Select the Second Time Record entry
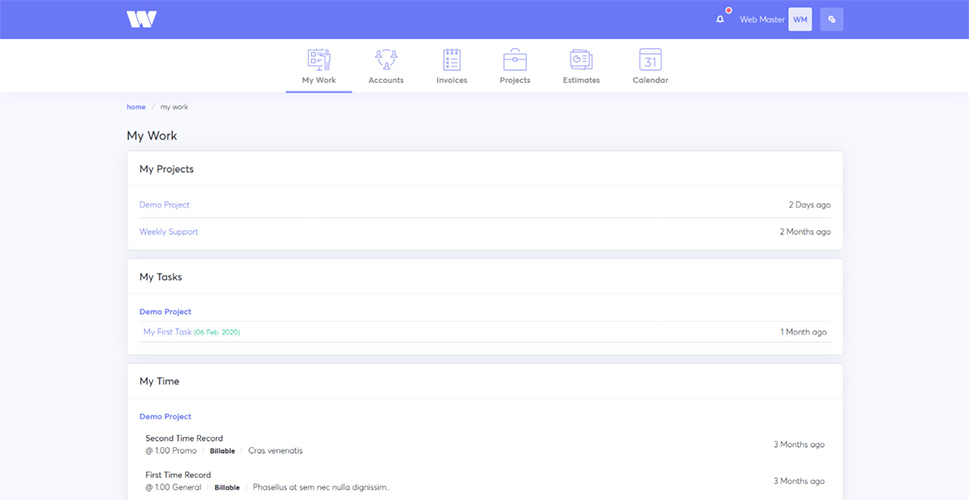Viewport: 969px width, 500px height. coord(184,439)
